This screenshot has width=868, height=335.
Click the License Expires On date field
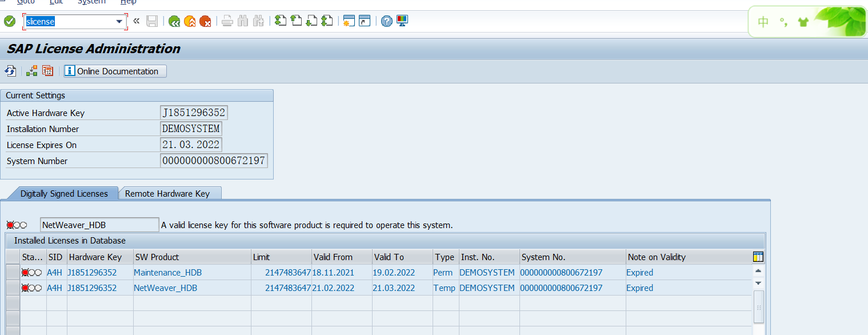pyautogui.click(x=191, y=145)
